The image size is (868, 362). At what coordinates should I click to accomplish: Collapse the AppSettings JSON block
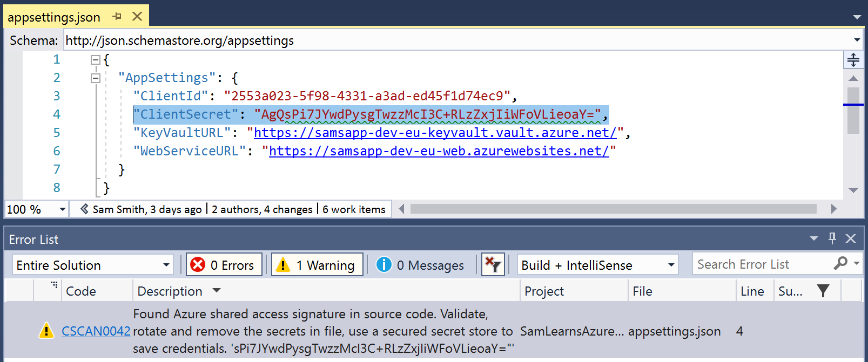pos(96,78)
